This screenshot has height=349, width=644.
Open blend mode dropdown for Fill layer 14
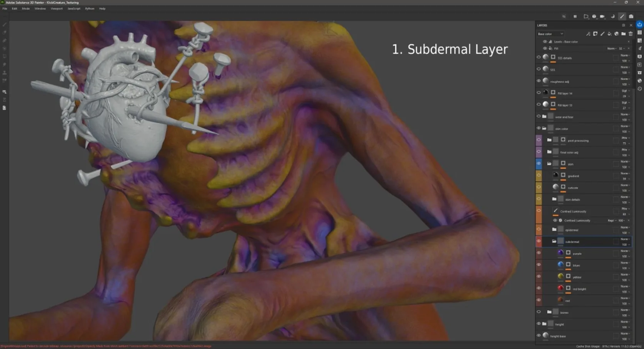625,91
